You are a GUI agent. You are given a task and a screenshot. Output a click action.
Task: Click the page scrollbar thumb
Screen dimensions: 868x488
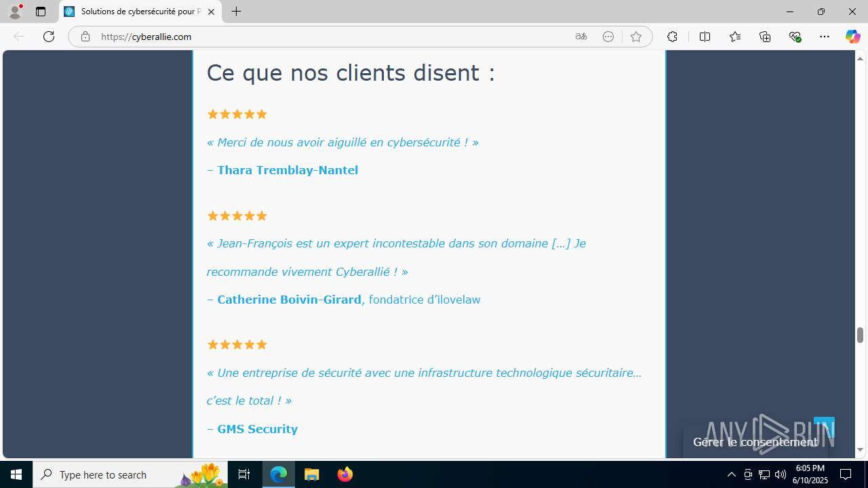coord(860,335)
